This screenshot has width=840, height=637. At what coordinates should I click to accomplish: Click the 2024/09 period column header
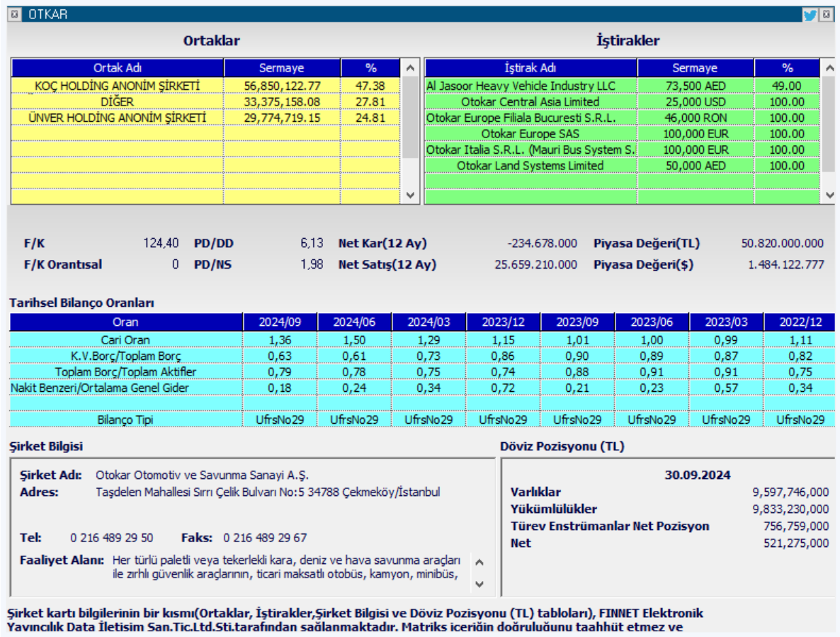pyautogui.click(x=280, y=322)
